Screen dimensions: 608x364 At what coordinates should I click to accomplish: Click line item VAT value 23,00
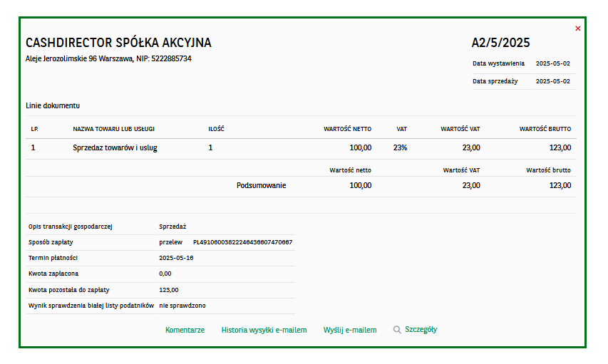[471, 147]
